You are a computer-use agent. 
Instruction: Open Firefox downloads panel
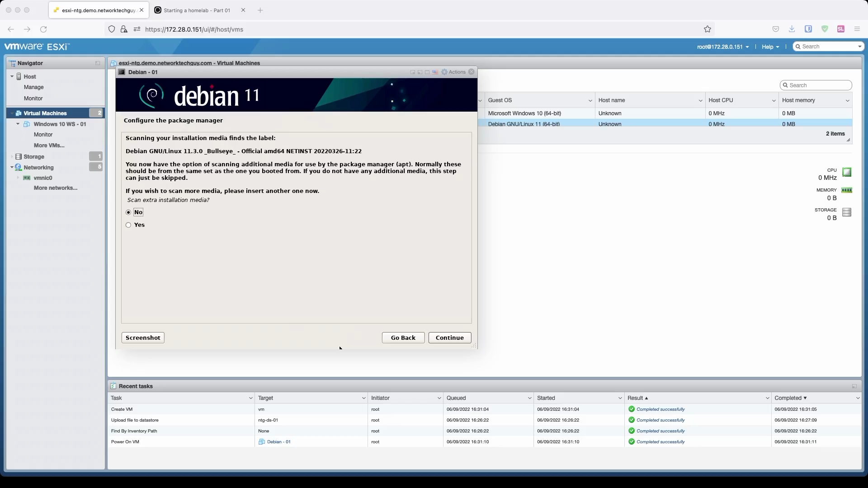[792, 29]
